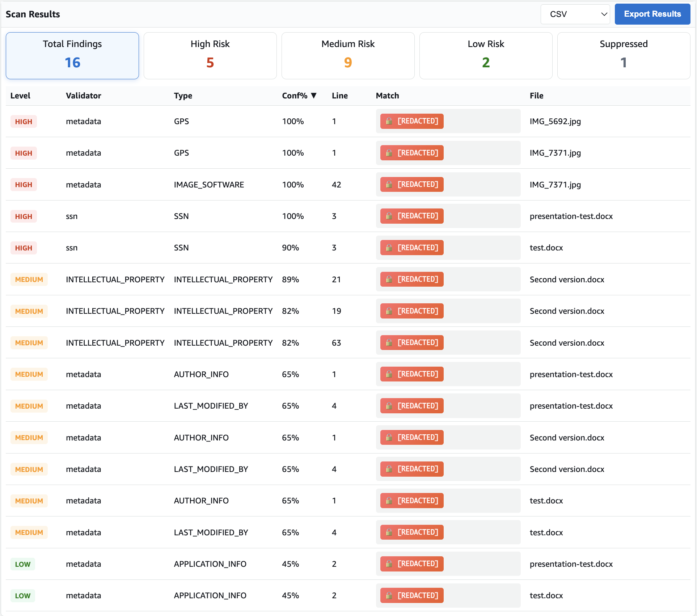697x616 pixels.
Task: Click lock icon in presentation-test.docx APPLICATION_INFO row
Action: pos(389,564)
